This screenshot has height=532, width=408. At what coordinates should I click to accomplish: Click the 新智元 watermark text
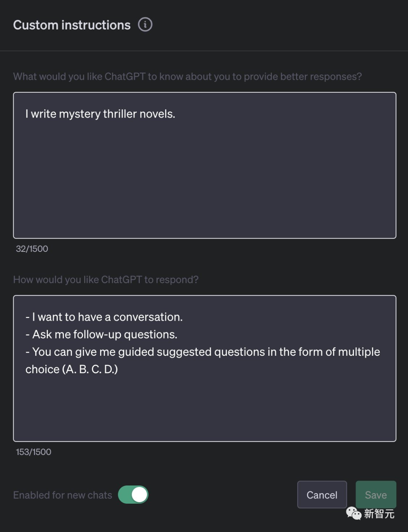(379, 514)
